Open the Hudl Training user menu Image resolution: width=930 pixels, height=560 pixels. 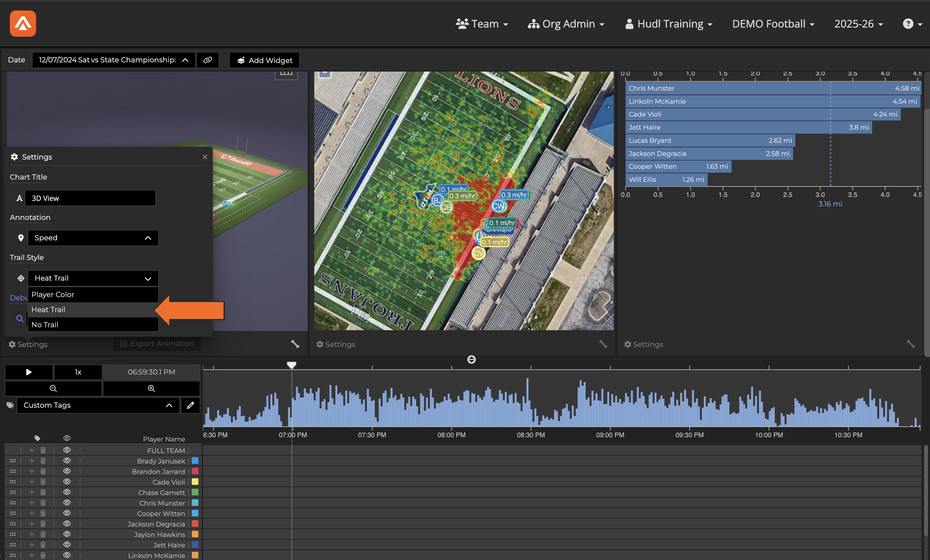click(669, 24)
